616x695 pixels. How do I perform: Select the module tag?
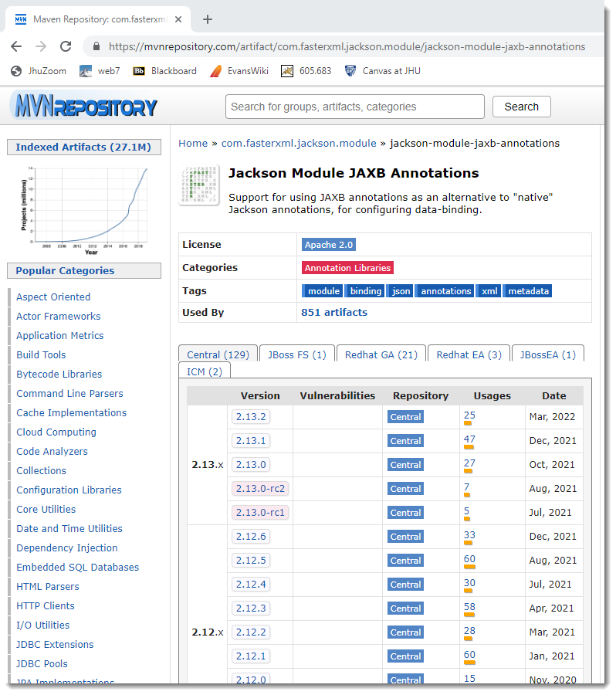(323, 291)
